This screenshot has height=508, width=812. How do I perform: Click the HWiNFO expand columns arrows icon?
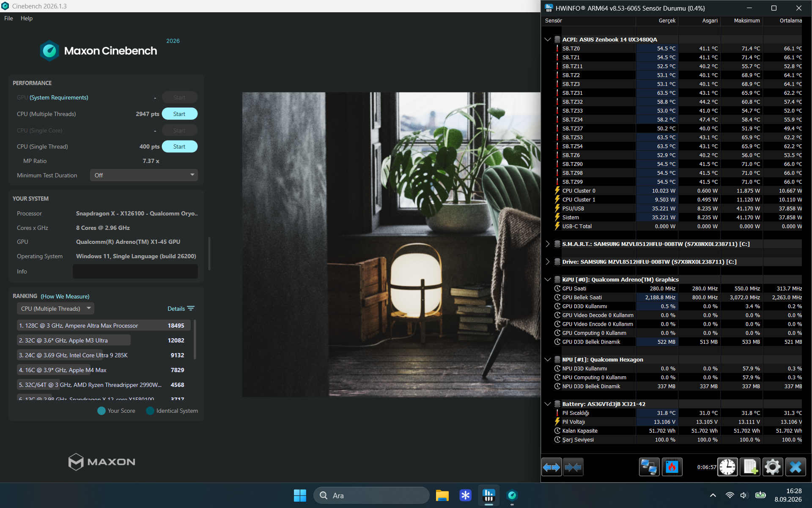tap(551, 467)
